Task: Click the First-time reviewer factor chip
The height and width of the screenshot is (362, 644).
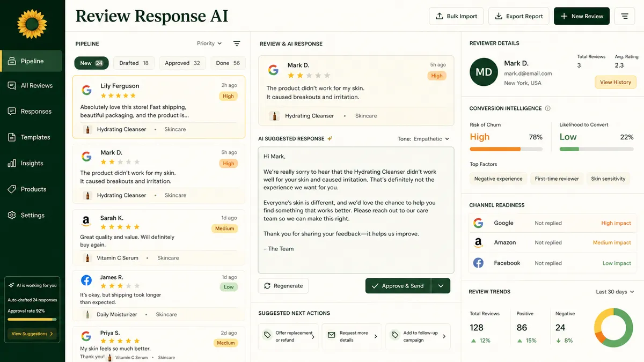Action: click(x=557, y=179)
